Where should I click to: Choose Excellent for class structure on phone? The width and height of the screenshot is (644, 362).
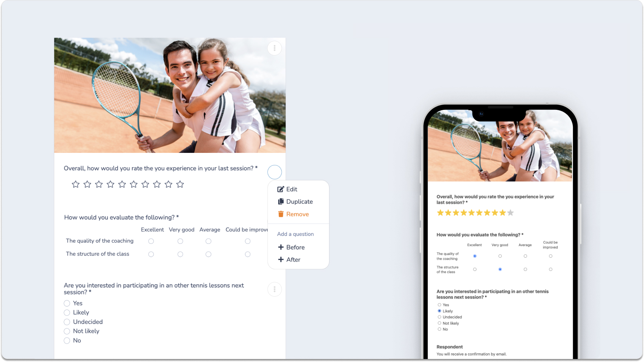475,270
